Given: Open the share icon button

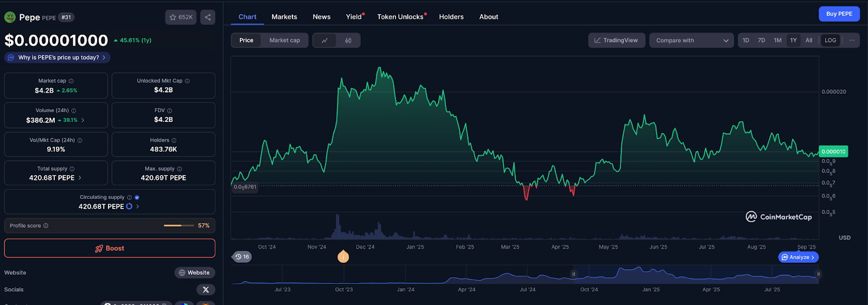Looking at the screenshot, I should 208,17.
